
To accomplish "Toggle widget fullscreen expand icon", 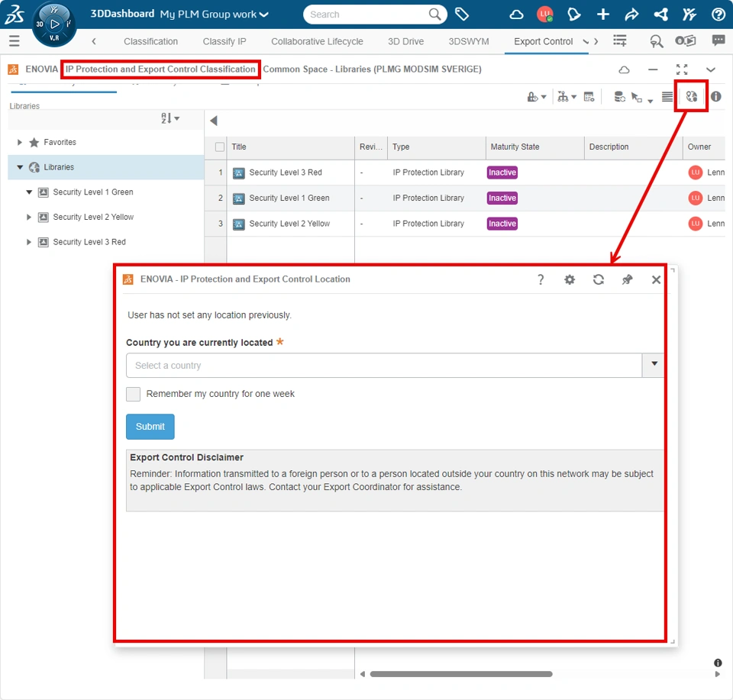I will (x=682, y=69).
